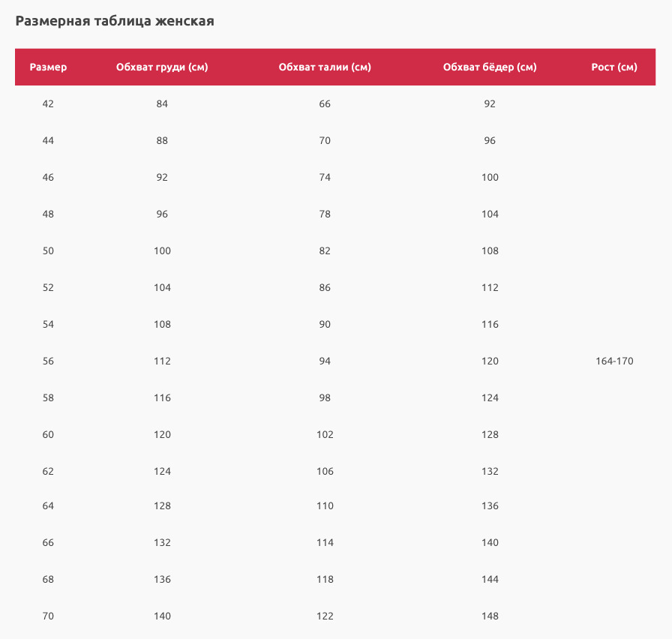Screen dimensions: 672x639
Task: Click the "Размер" column header
Action: coord(48,67)
